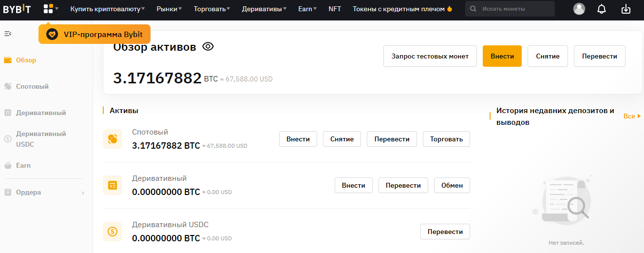Click the Спотовый sidebar icon
This screenshot has width=644, height=253.
click(x=8, y=86)
